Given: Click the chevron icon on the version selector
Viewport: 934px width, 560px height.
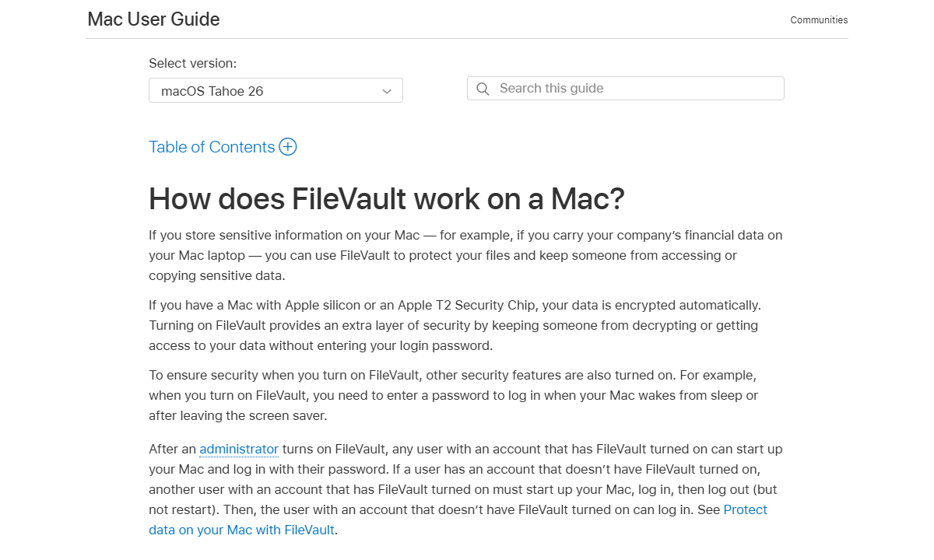Looking at the screenshot, I should click(387, 90).
